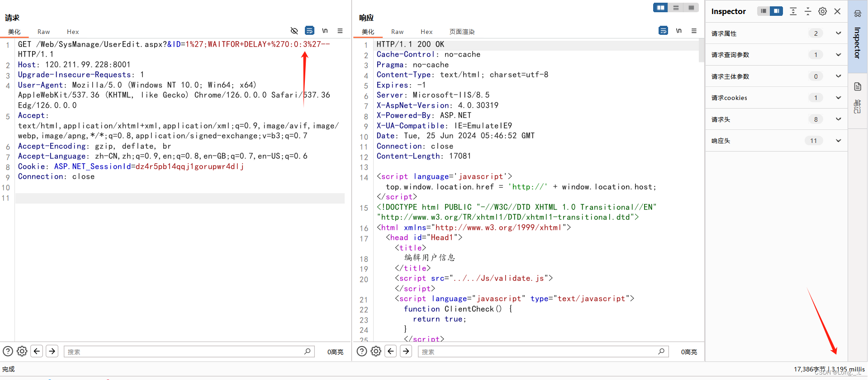The height and width of the screenshot is (380, 868).
Task: Focus the response search input field
Action: pos(544,351)
